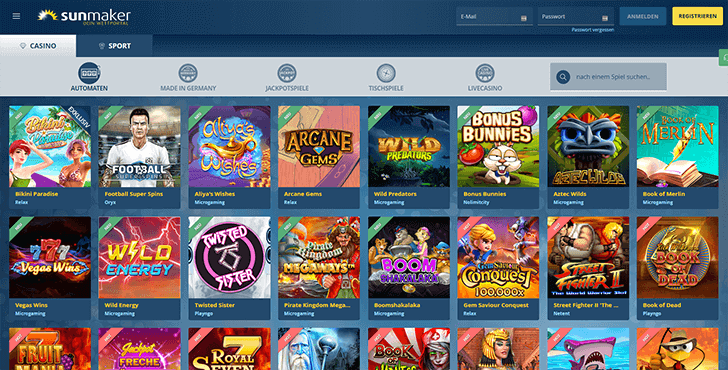Click the Pirate Kingdom Mega... title text
Image resolution: width=728 pixels, height=370 pixels.
(x=317, y=305)
